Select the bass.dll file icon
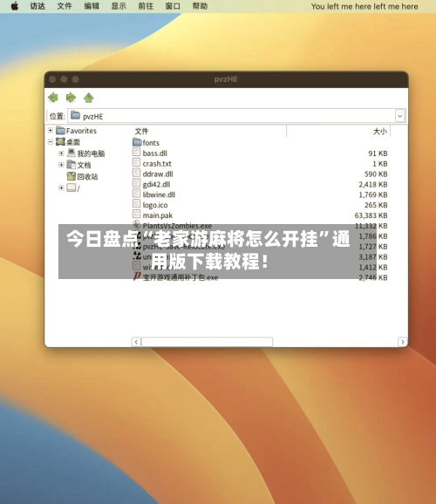 pyautogui.click(x=136, y=153)
